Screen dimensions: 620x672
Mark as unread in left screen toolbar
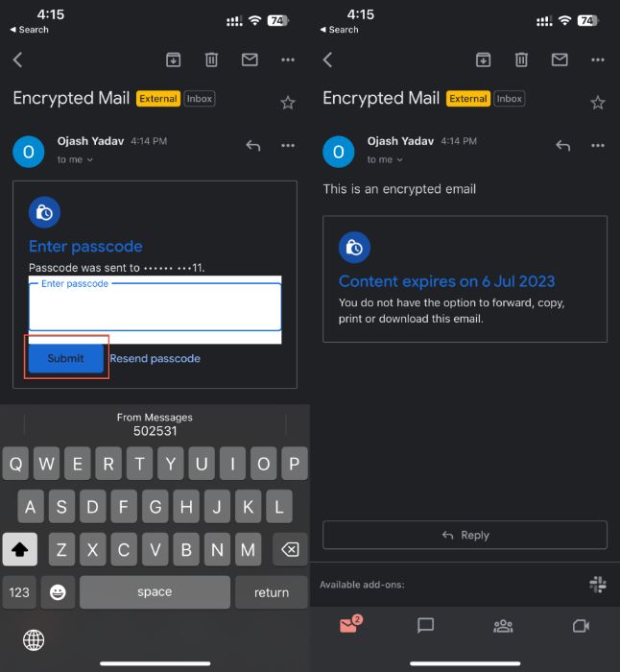click(250, 60)
